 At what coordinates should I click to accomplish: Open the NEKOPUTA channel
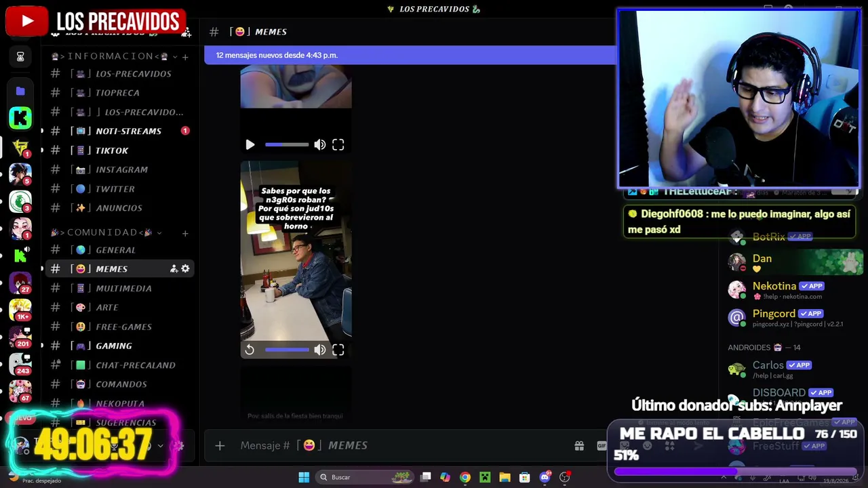119,403
